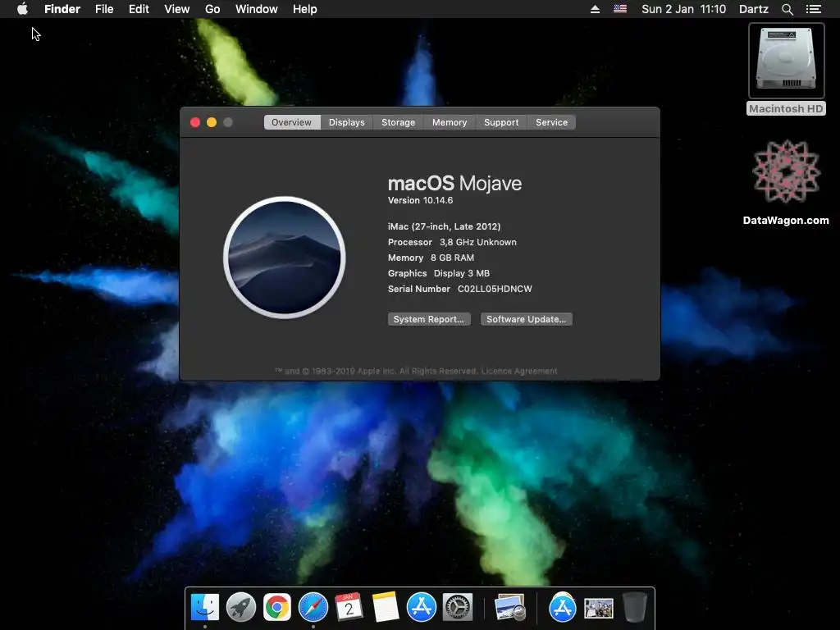Click the 8 GB RAM memory value
840x630 pixels.
coord(452,258)
